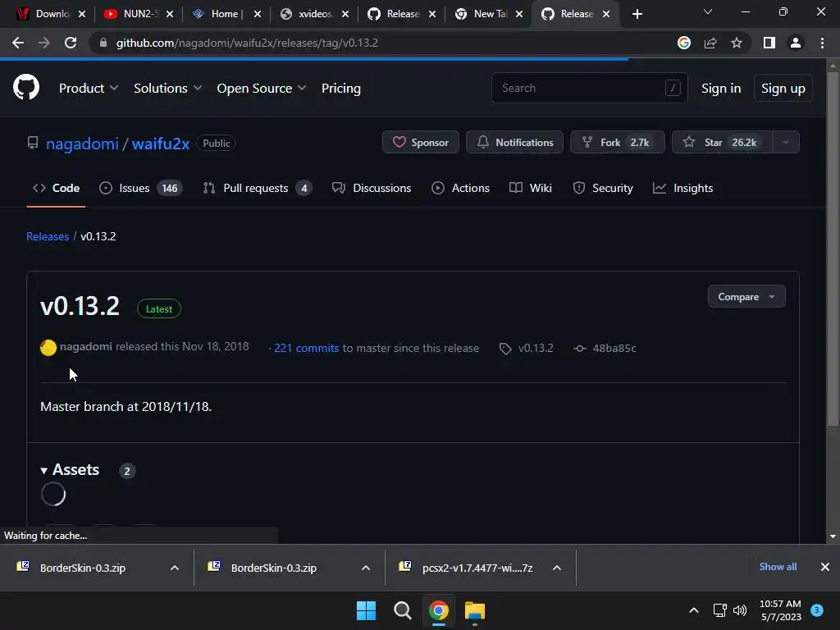Click the GitHub Octocat logo
Screen dimensions: 840x630
tap(25, 88)
